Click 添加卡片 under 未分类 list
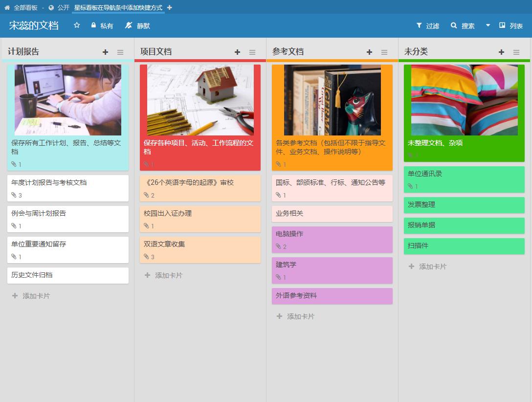Viewport: 532px width, 402px height. point(427,267)
